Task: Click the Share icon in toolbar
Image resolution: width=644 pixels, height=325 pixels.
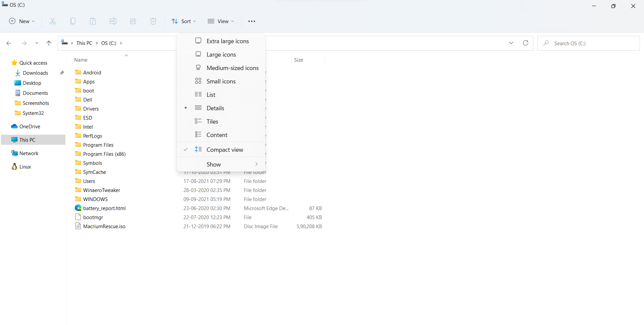Action: pyautogui.click(x=133, y=21)
